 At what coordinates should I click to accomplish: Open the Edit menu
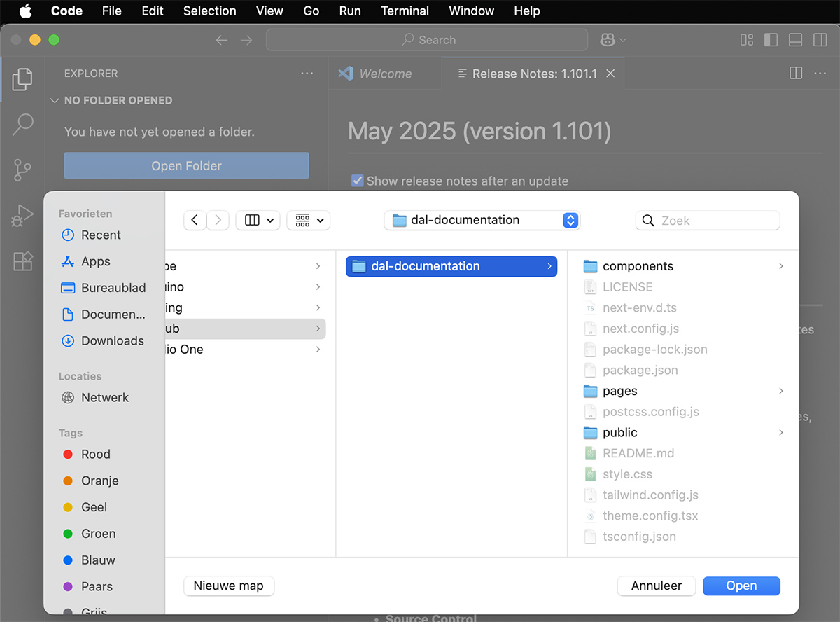tap(153, 11)
